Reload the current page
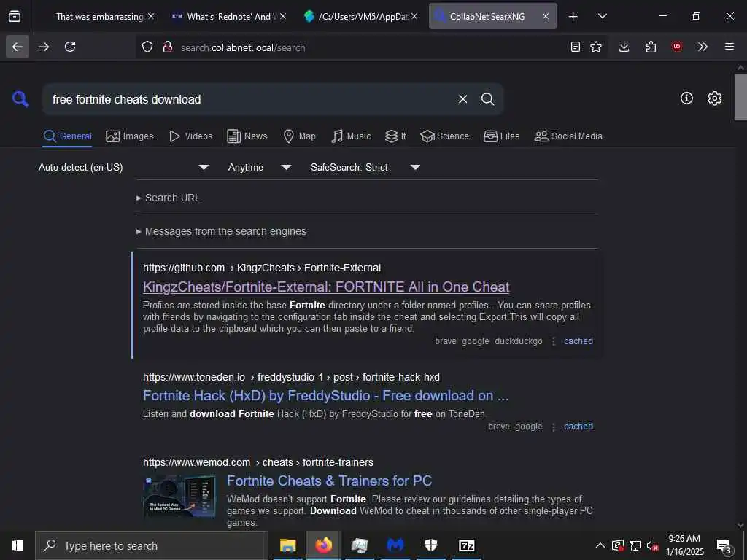The width and height of the screenshot is (747, 560). click(x=70, y=47)
